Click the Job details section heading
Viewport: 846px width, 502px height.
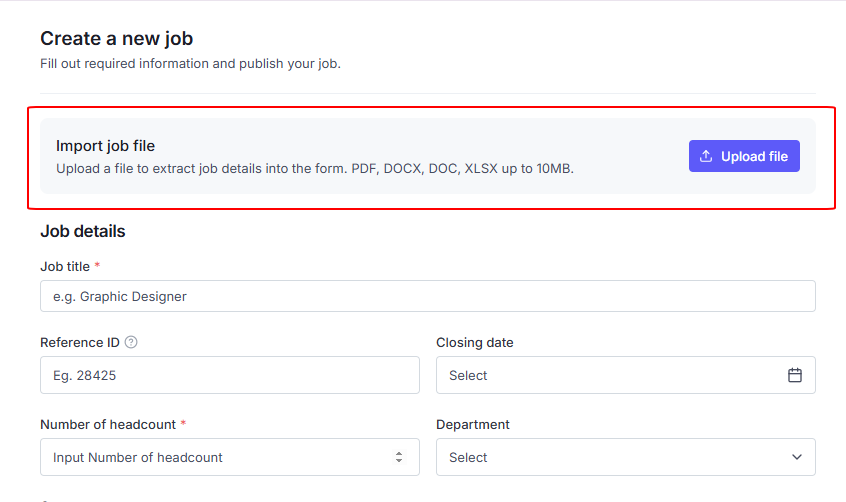[x=83, y=231]
